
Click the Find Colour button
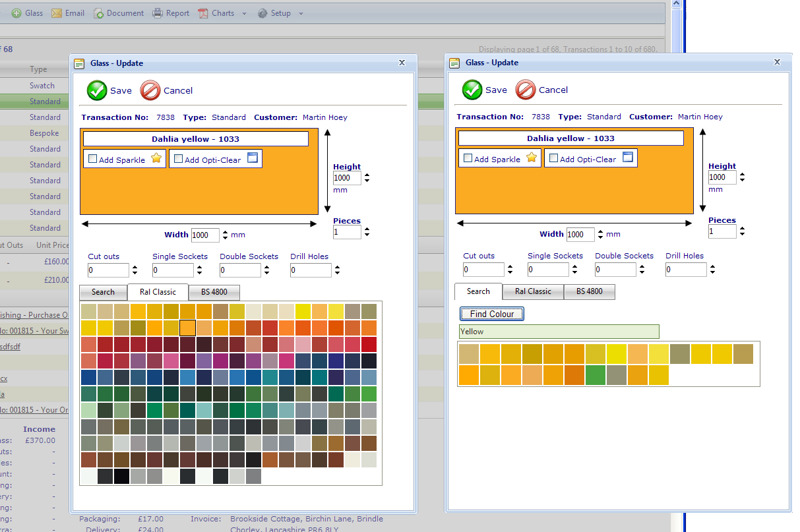(492, 314)
